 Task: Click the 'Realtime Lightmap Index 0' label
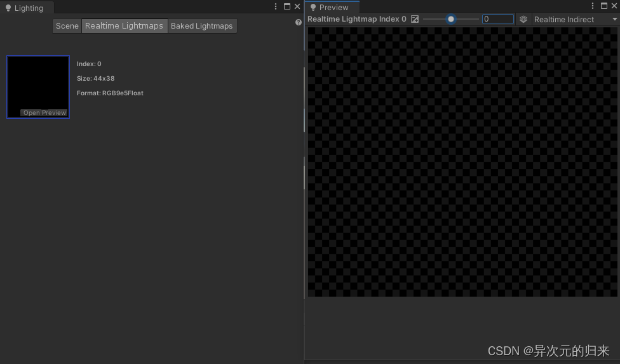click(x=356, y=19)
